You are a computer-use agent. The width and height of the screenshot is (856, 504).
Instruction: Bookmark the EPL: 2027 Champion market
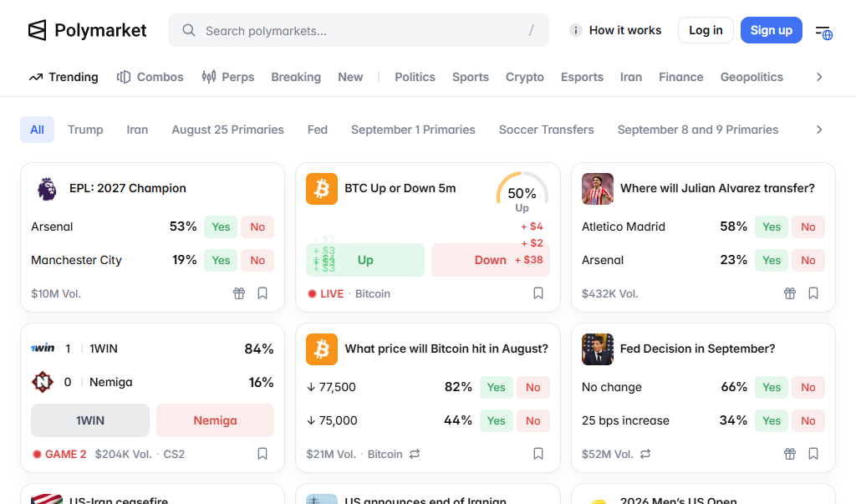[x=262, y=293]
